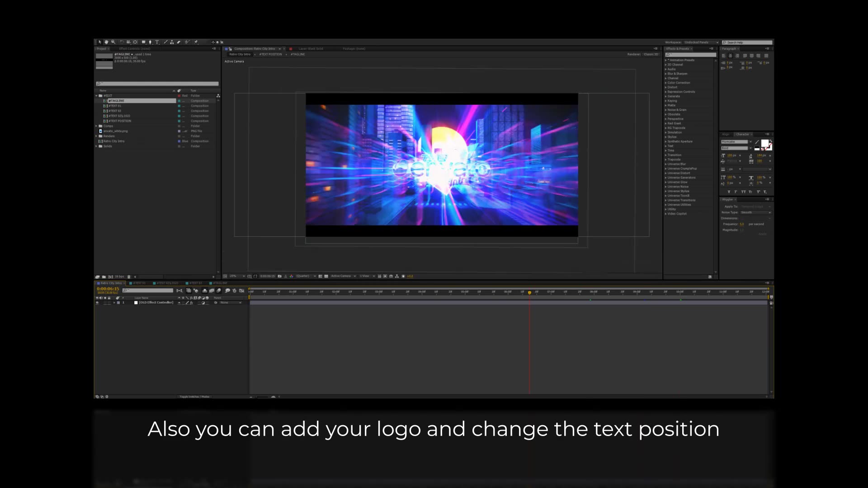Click justify all in Paragraph panel
868x488 pixels.
(766, 56)
